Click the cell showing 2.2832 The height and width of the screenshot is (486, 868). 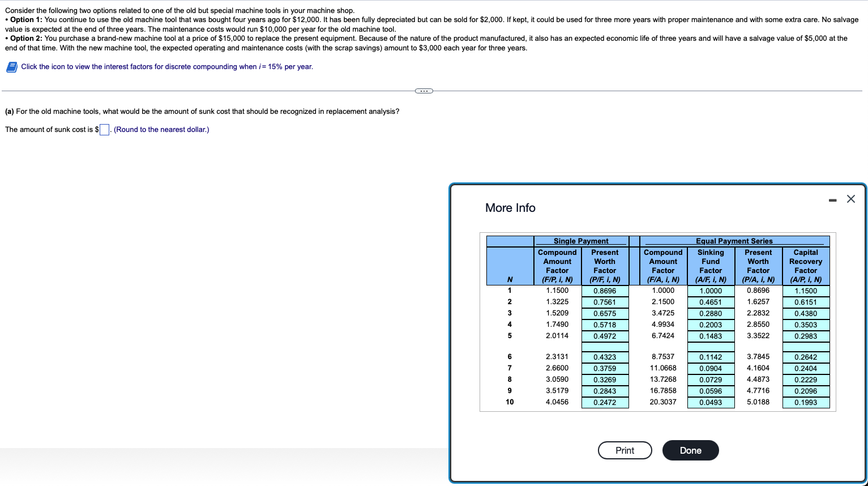click(x=758, y=313)
